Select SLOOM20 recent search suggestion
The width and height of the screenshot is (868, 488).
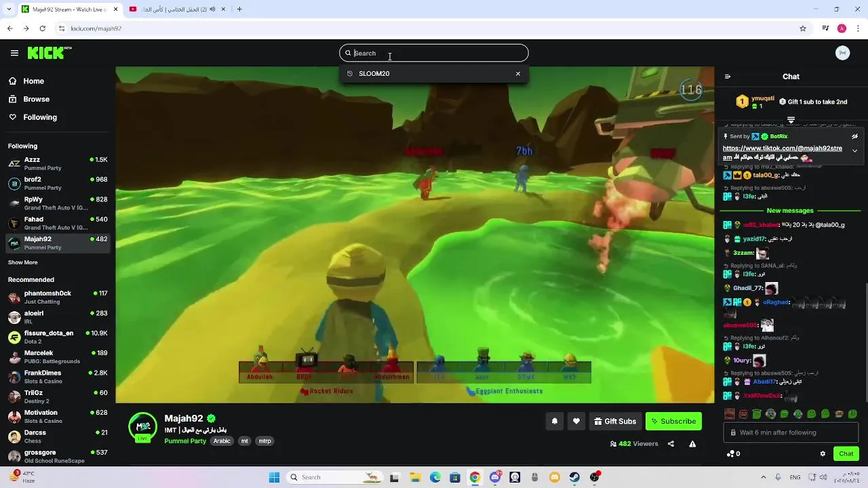pyautogui.click(x=374, y=73)
